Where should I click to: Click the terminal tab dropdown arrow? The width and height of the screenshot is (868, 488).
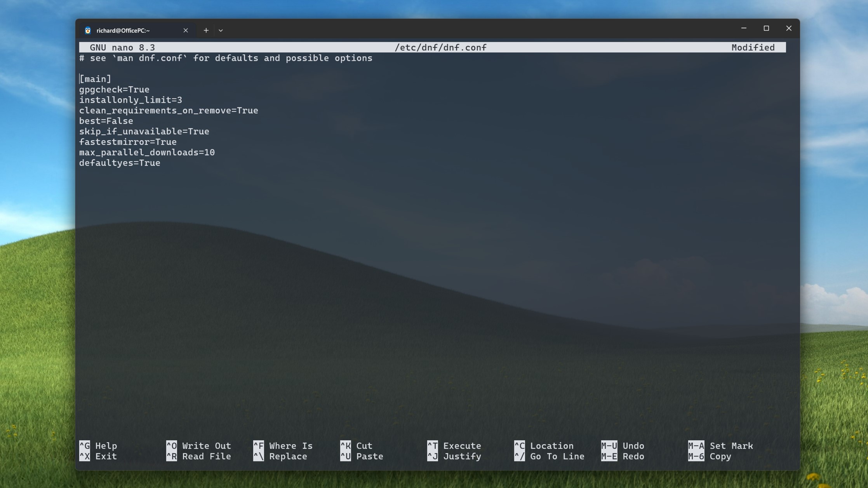pos(221,30)
